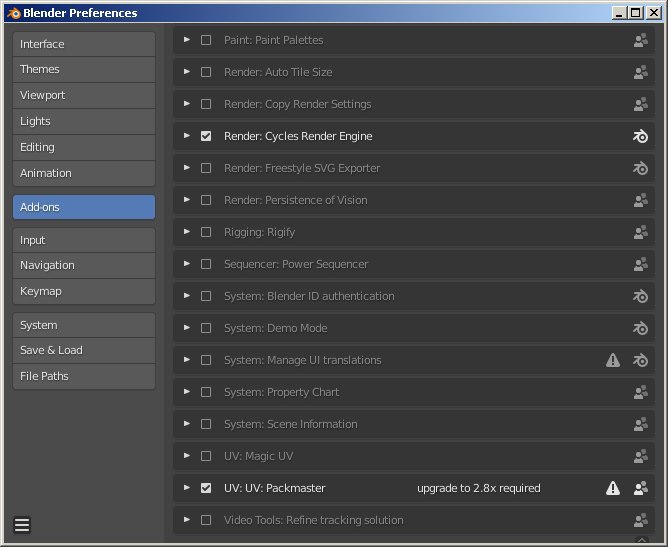
Task: Click Blender logo icon on Demo Mode row
Action: (x=640, y=328)
